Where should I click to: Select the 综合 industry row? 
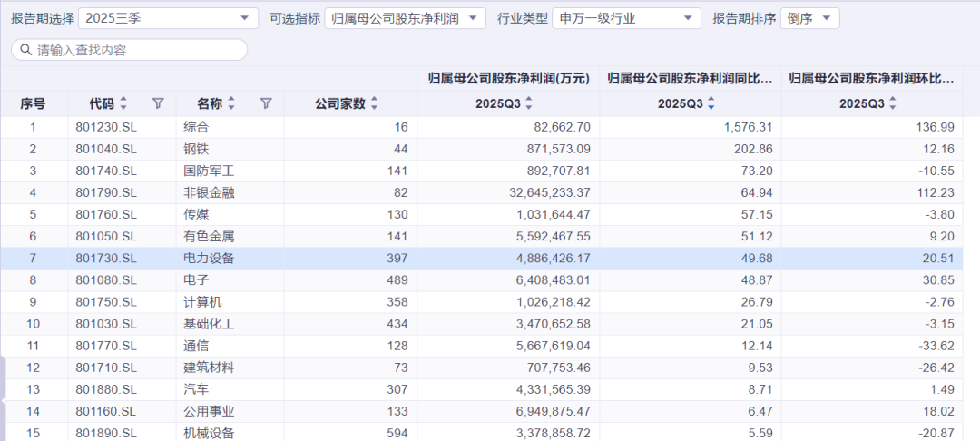coord(481,127)
